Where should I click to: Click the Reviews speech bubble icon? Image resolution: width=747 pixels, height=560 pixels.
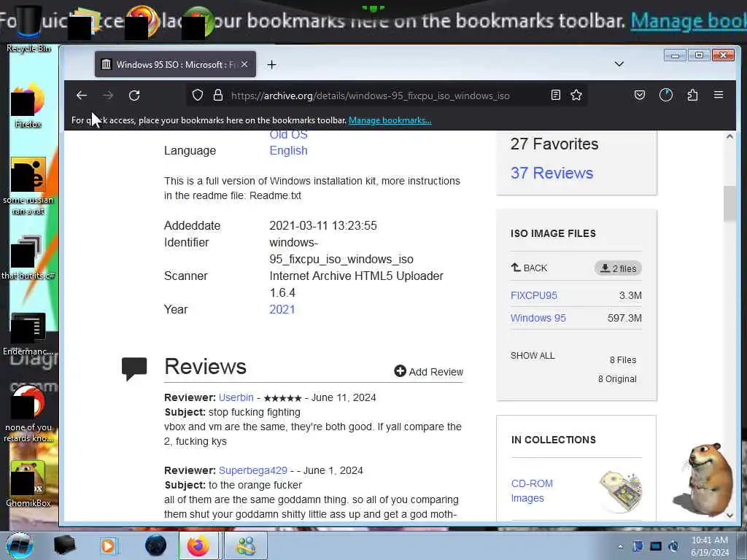[x=134, y=369]
